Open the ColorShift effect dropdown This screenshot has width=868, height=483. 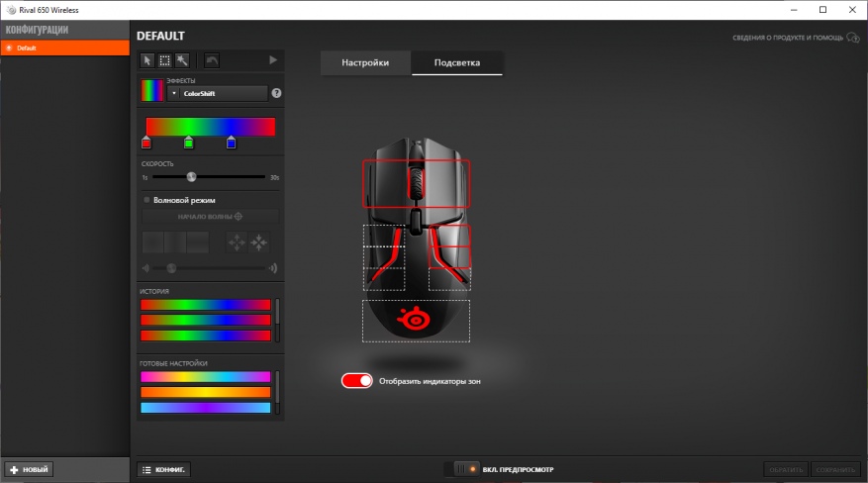pyautogui.click(x=218, y=93)
